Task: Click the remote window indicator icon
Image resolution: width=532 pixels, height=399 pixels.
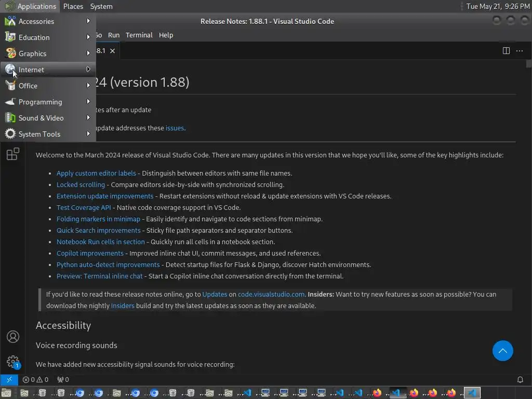Action: (x=9, y=379)
